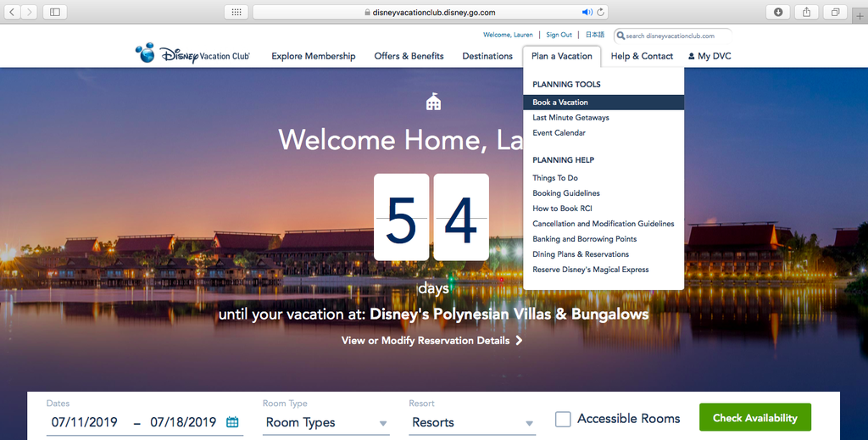Viewport: 868px width, 440px height.
Task: Switch to Japanese language link
Action: tap(595, 34)
